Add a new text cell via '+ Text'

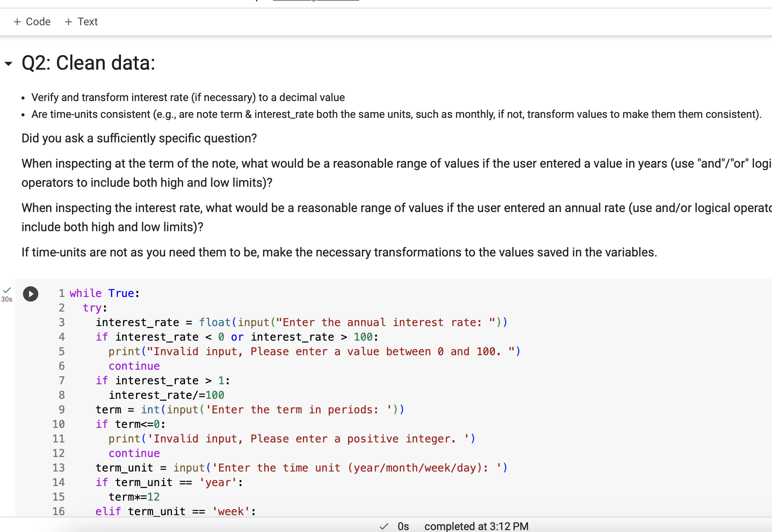click(80, 21)
